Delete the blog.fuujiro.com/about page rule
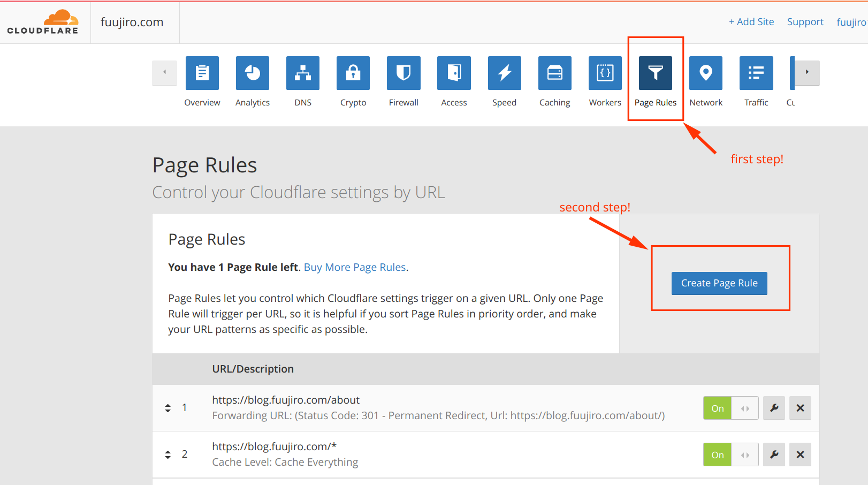Viewport: 868px width, 485px height. point(800,408)
